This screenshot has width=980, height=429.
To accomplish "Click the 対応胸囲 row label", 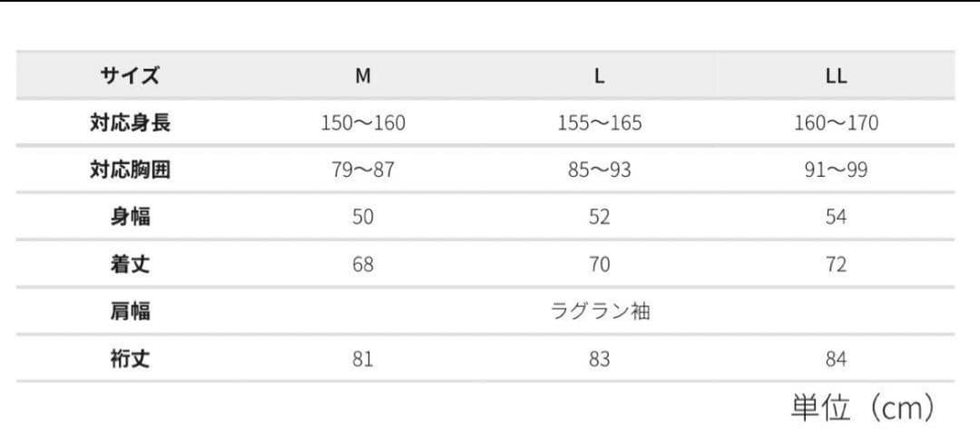I will click(130, 170).
